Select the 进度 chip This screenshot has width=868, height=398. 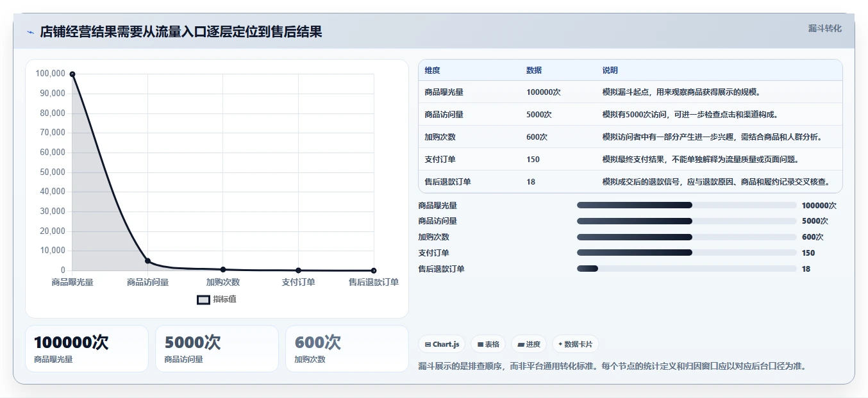click(x=529, y=344)
